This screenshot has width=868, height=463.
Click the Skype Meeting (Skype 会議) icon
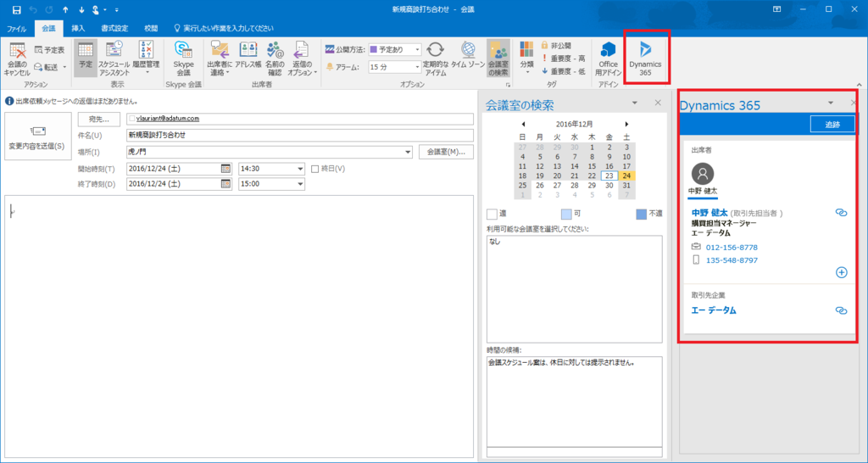tap(183, 59)
